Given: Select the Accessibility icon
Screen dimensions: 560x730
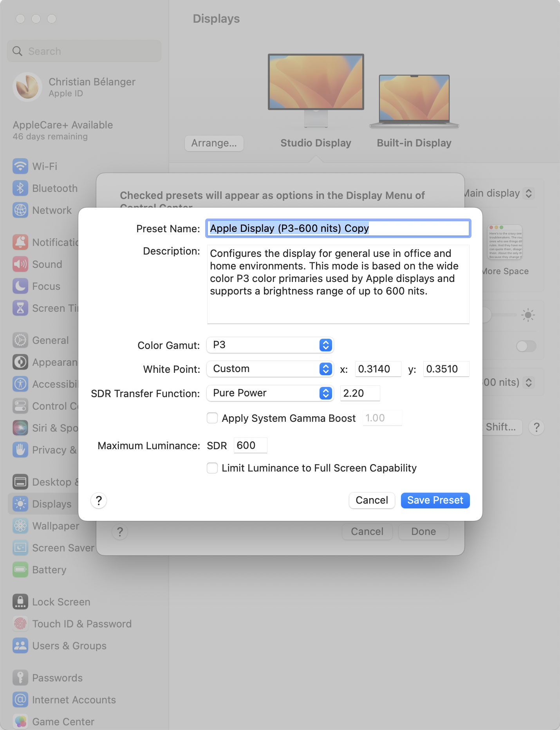Looking at the screenshot, I should (20, 384).
